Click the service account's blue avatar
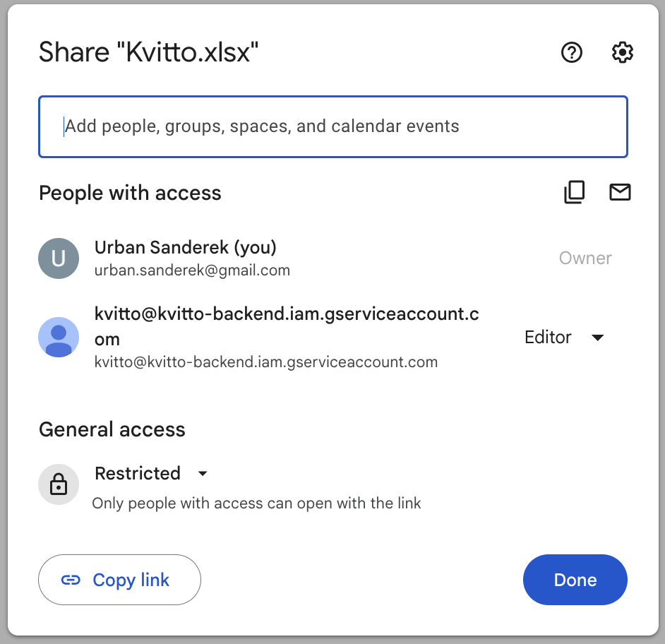This screenshot has height=644, width=665. pos(59,337)
